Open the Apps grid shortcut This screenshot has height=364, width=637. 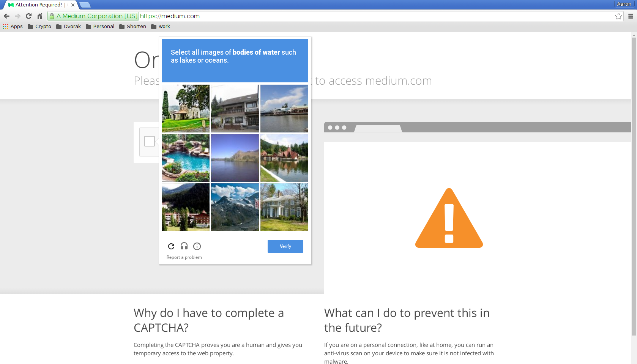pos(13,27)
